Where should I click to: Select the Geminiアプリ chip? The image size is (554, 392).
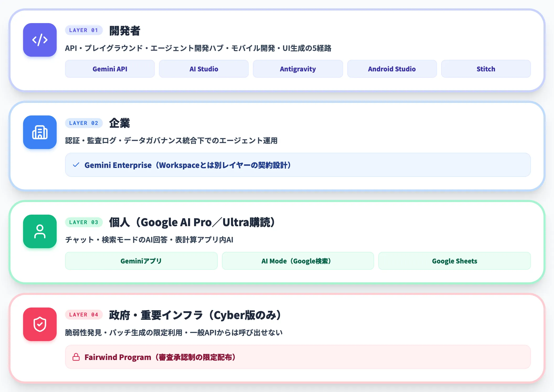[x=141, y=261]
